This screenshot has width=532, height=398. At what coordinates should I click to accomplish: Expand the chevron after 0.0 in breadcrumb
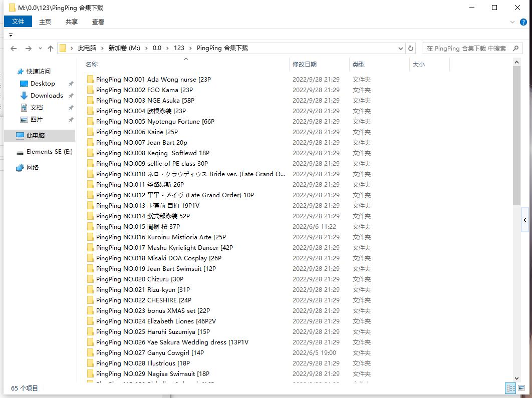coord(167,48)
